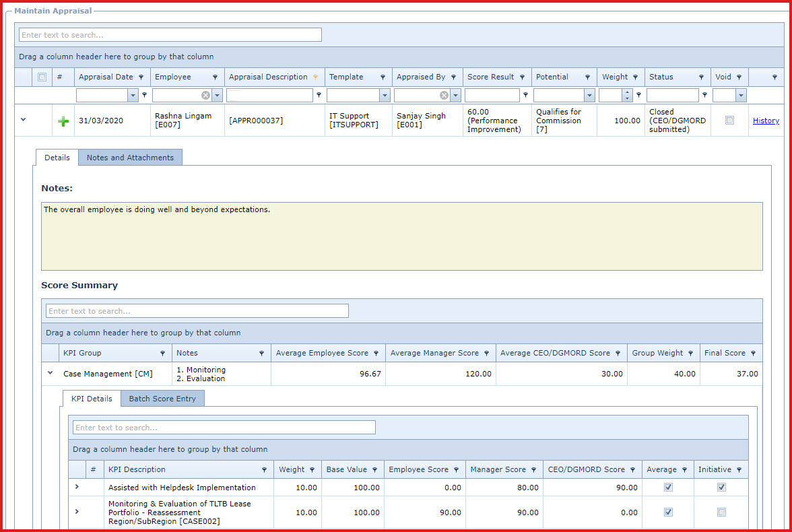The image size is (792, 532).
Task: Toggle Initiative checkbox for Helpdesk Implementation row
Action: 721,488
